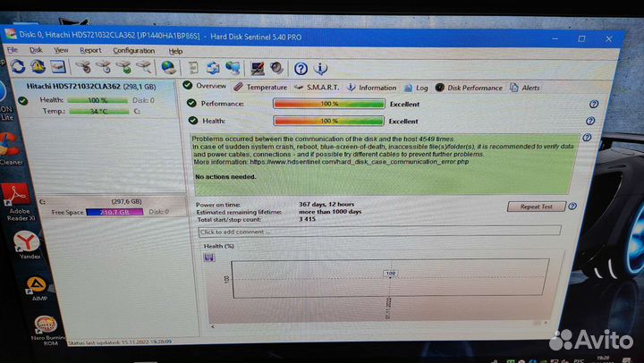Click the Yandex browser desktop icon

tap(28, 245)
